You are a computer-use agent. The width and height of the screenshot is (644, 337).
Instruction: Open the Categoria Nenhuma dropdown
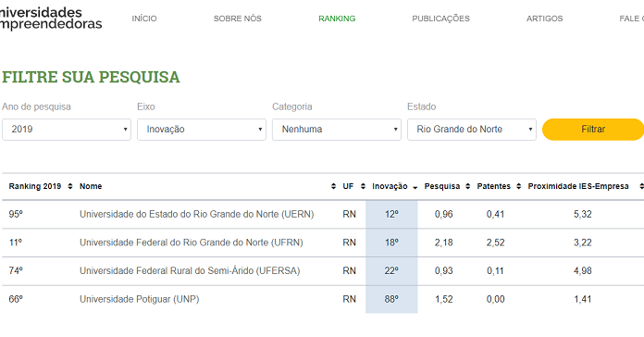(337, 130)
